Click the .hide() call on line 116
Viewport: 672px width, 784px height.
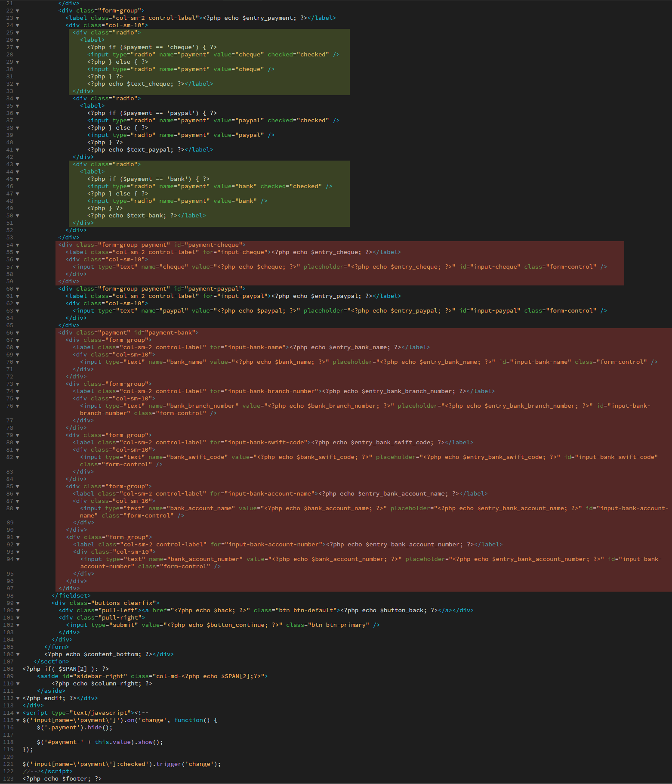tap(98, 728)
